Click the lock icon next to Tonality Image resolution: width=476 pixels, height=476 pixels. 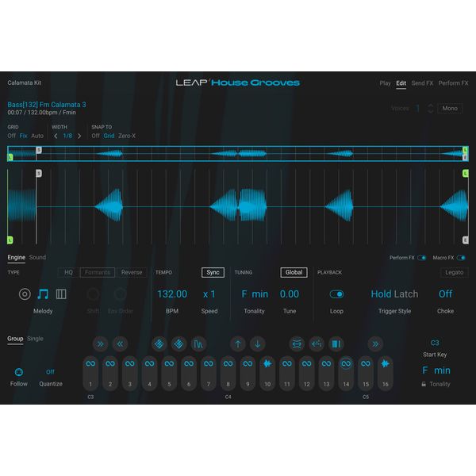click(x=424, y=384)
